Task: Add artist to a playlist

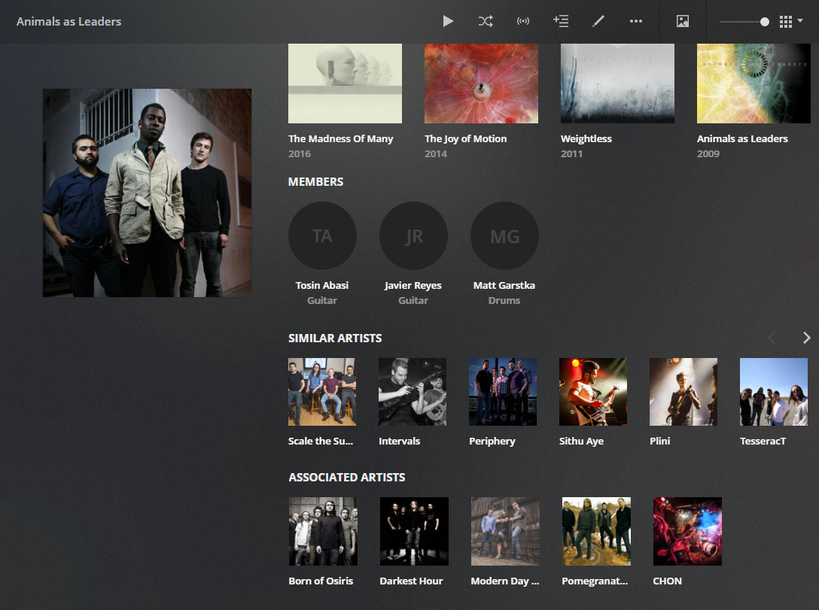Action: (x=560, y=21)
